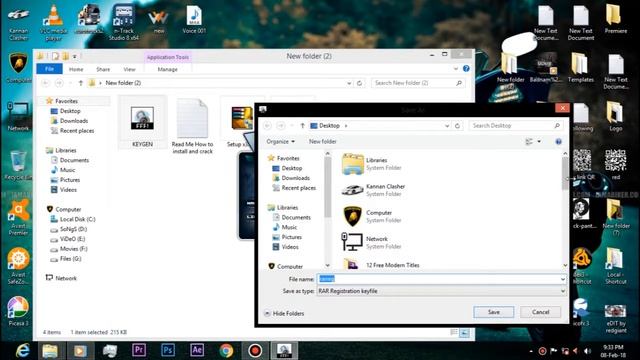Click the Save button in the dialog
The height and width of the screenshot is (360, 640).
[x=493, y=312]
